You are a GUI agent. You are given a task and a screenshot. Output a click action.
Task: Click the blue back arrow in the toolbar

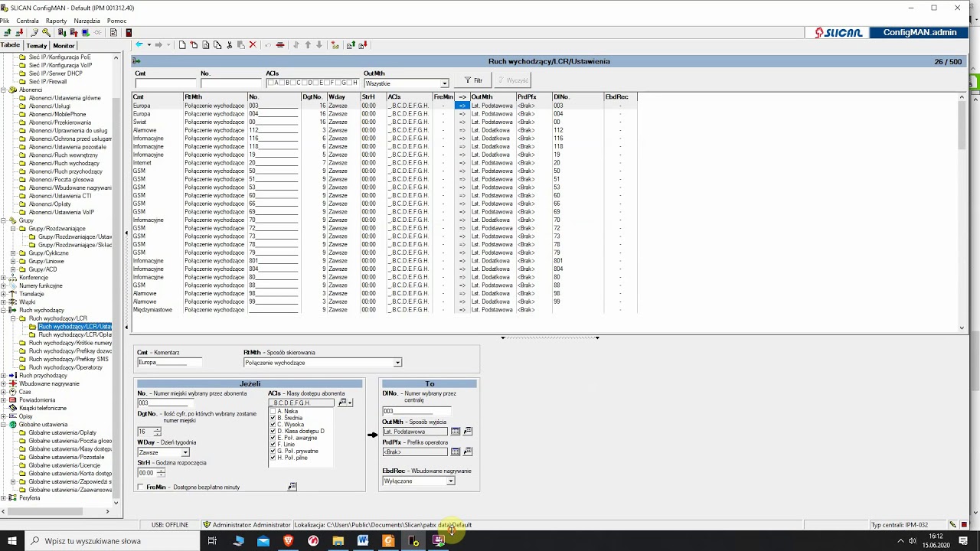click(x=139, y=45)
